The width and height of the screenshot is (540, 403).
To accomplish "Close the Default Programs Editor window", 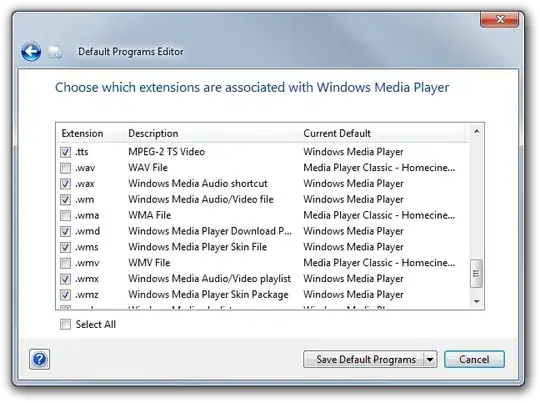I will (499, 19).
